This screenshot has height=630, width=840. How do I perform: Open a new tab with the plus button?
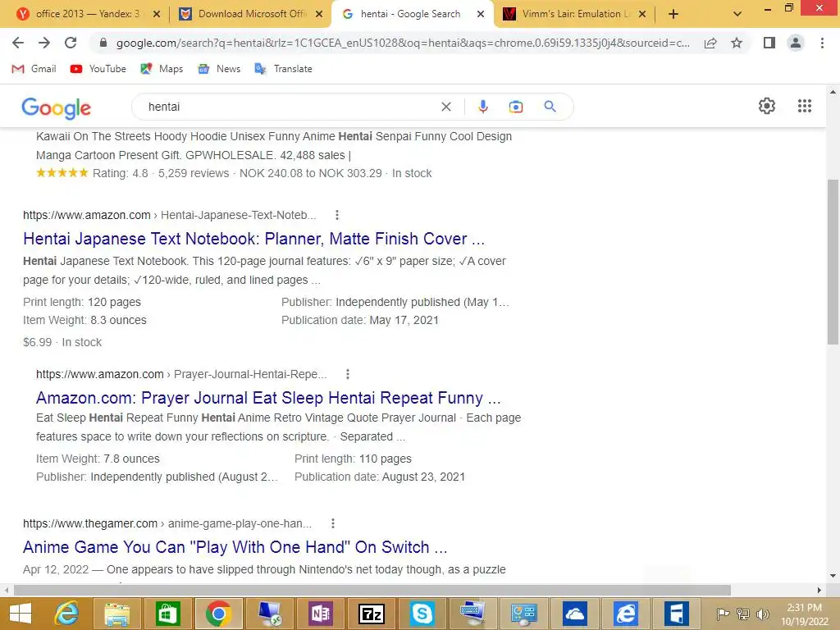[673, 15]
